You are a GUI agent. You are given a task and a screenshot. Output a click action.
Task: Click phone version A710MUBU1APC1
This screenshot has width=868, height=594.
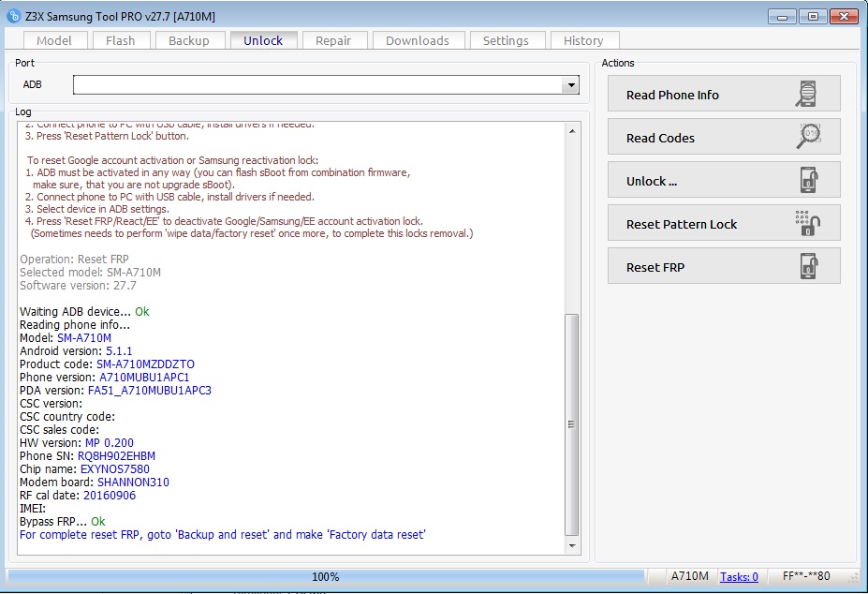click(144, 378)
